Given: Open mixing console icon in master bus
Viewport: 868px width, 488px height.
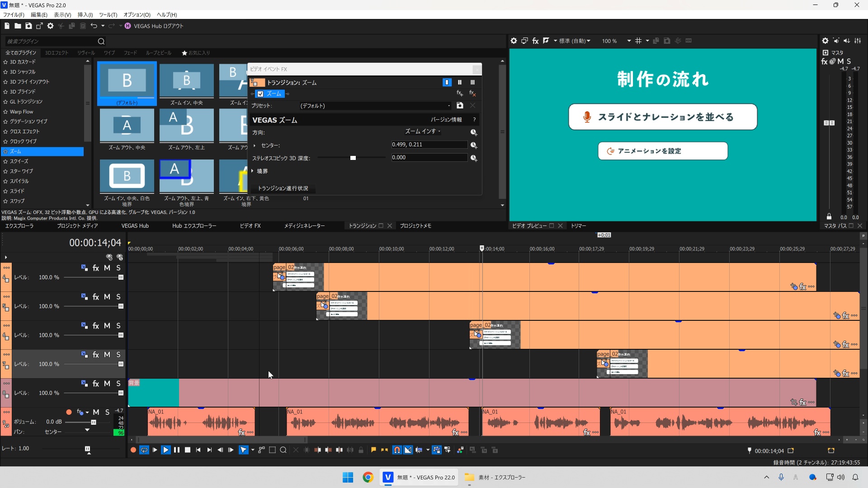Looking at the screenshot, I should click(858, 41).
